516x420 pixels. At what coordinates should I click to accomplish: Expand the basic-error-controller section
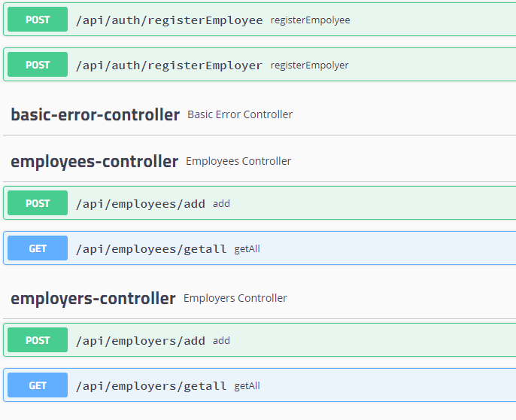point(95,114)
